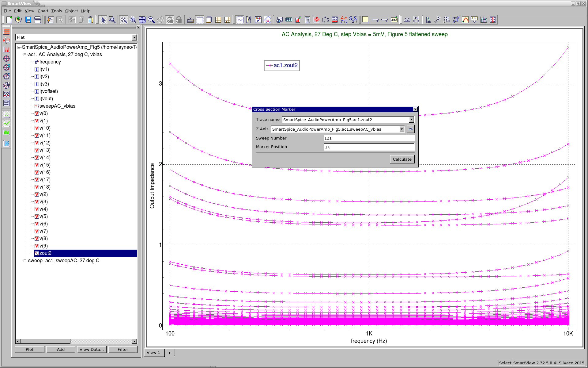588x368 pixels.
Task: Click the Plot button
Action: [x=30, y=349]
